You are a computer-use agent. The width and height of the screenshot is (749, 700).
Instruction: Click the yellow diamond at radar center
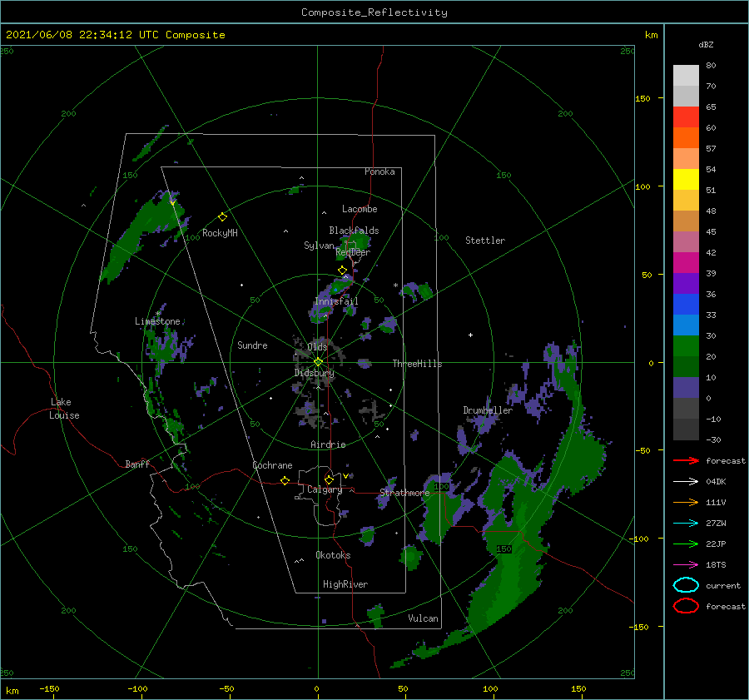point(318,362)
